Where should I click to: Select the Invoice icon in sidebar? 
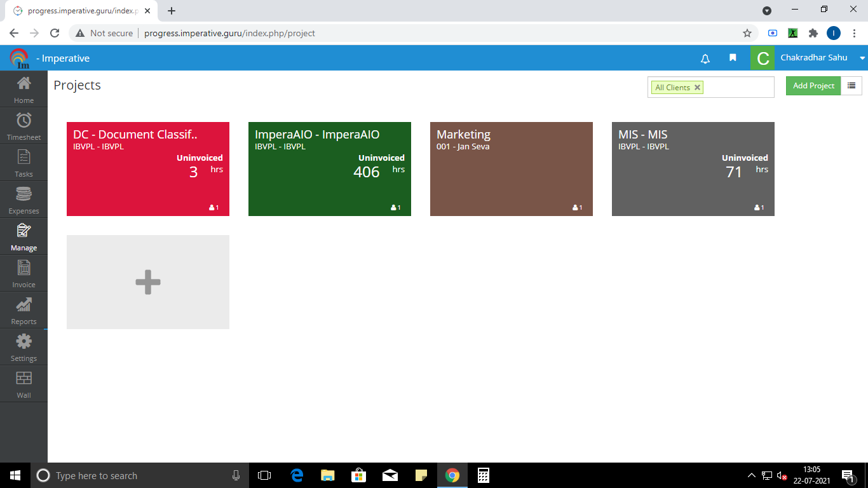coord(24,268)
